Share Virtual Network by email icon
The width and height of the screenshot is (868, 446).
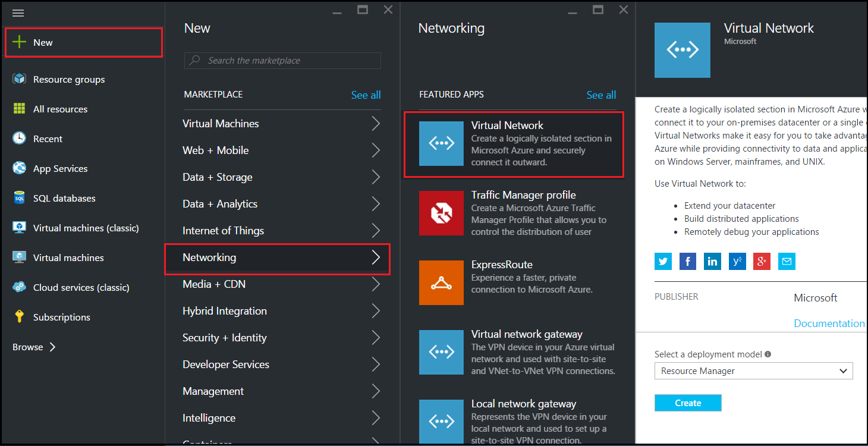coord(787,261)
